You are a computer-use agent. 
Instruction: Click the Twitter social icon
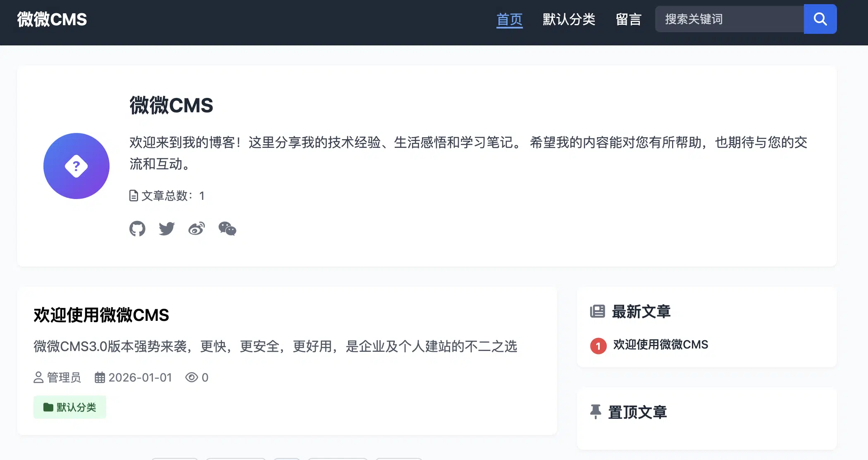(167, 229)
